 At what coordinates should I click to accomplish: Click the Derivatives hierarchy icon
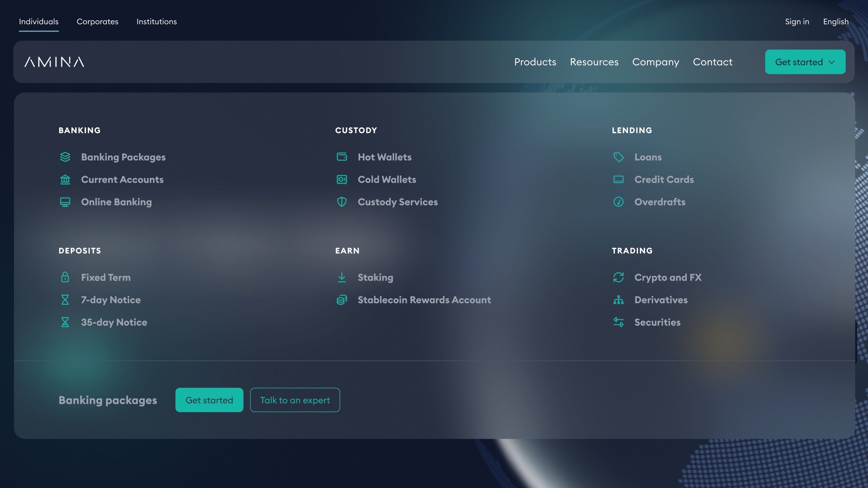tap(618, 300)
